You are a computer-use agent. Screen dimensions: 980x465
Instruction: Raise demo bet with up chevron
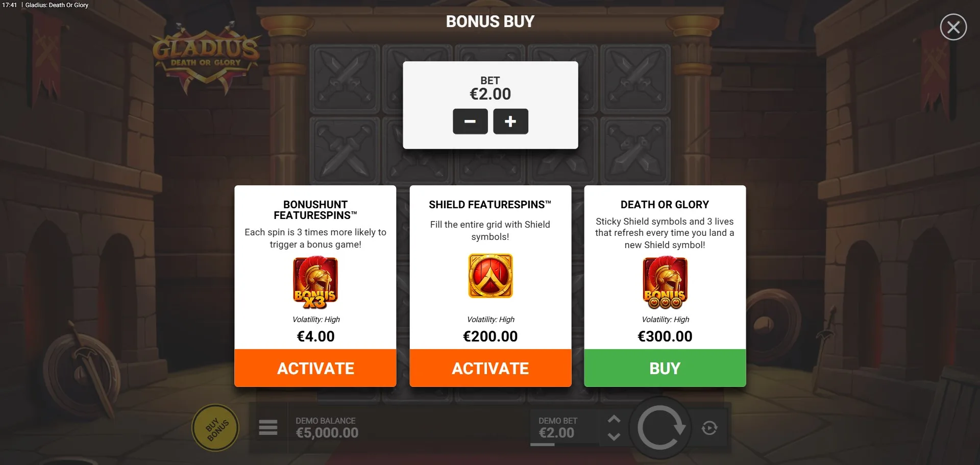tap(614, 419)
